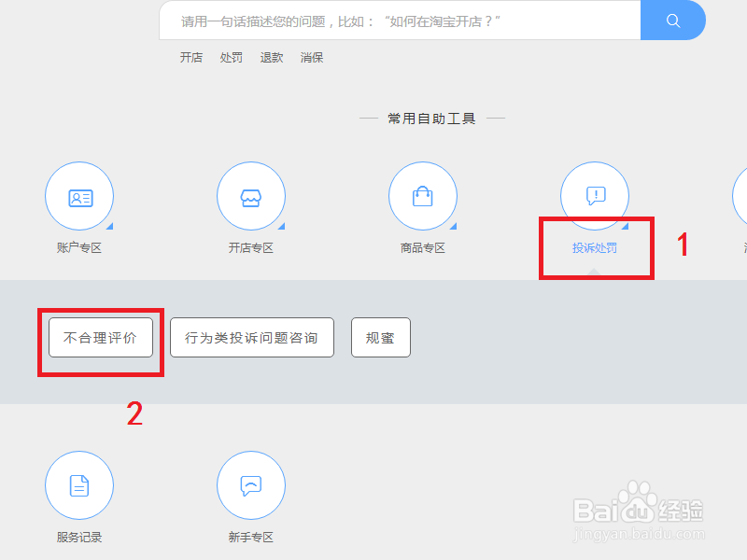Expand the 账户专区 corner triangle
This screenshot has width=747, height=560.
110,226
